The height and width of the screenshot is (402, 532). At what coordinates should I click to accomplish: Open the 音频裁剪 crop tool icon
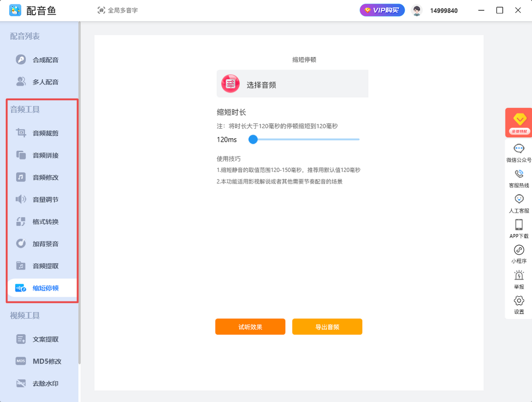point(21,133)
